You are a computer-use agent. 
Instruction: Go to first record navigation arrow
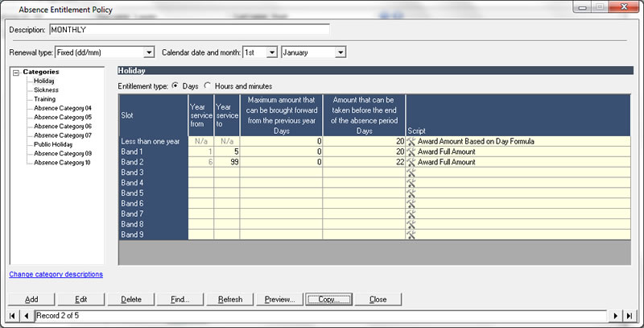pos(14,316)
